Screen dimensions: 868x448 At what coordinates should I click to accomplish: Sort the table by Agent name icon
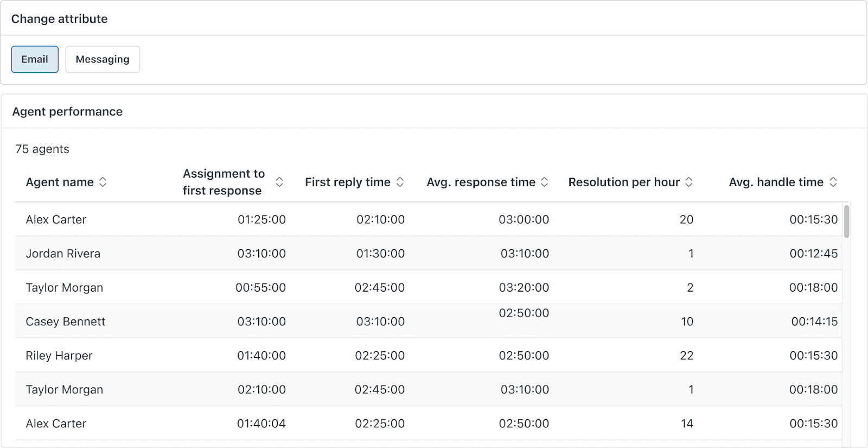tap(103, 182)
